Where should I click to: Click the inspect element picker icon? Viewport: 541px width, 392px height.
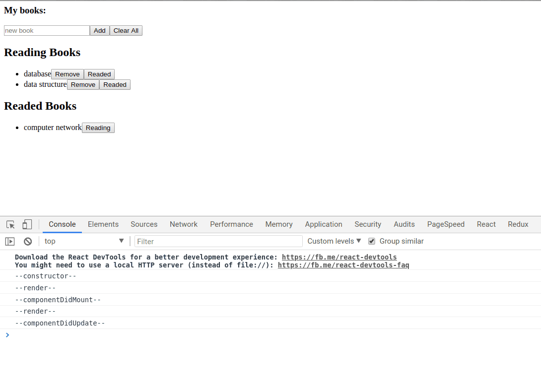(x=10, y=225)
